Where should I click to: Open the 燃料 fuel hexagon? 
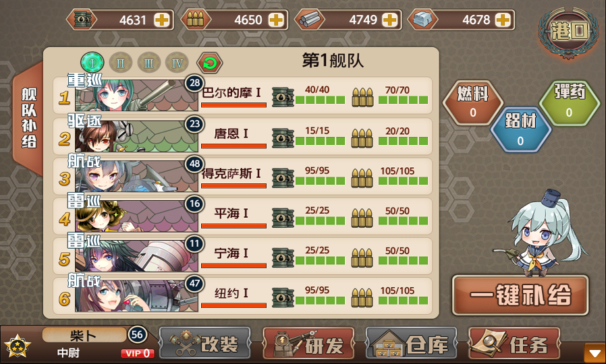point(472,102)
